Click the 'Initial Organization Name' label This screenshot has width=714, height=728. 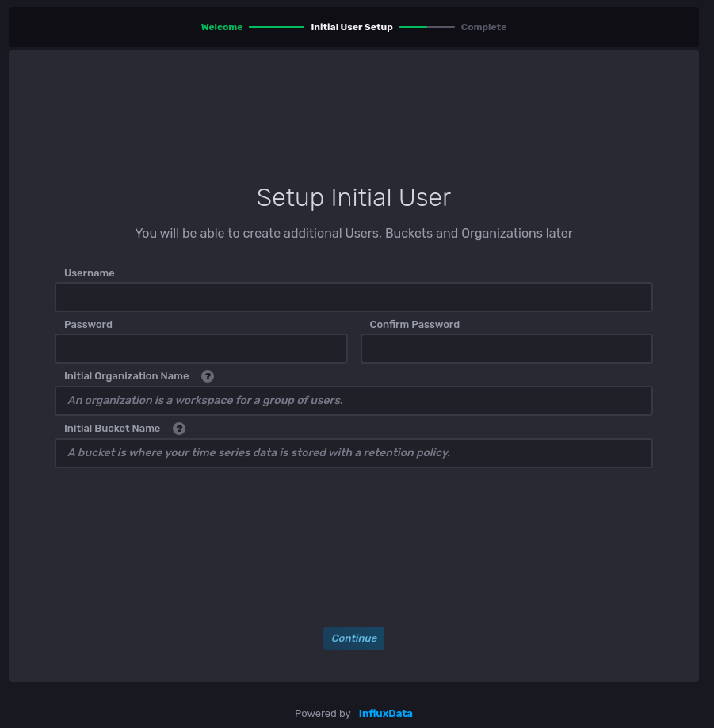126,376
